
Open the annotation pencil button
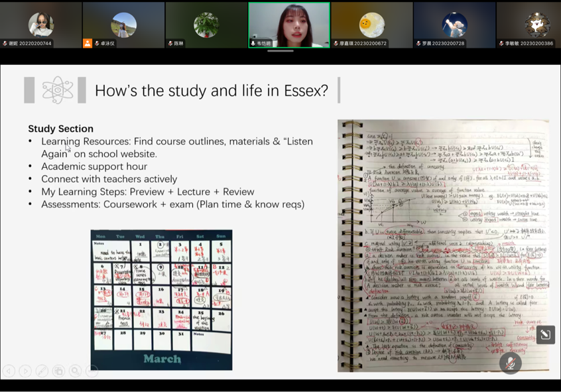pos(545,335)
